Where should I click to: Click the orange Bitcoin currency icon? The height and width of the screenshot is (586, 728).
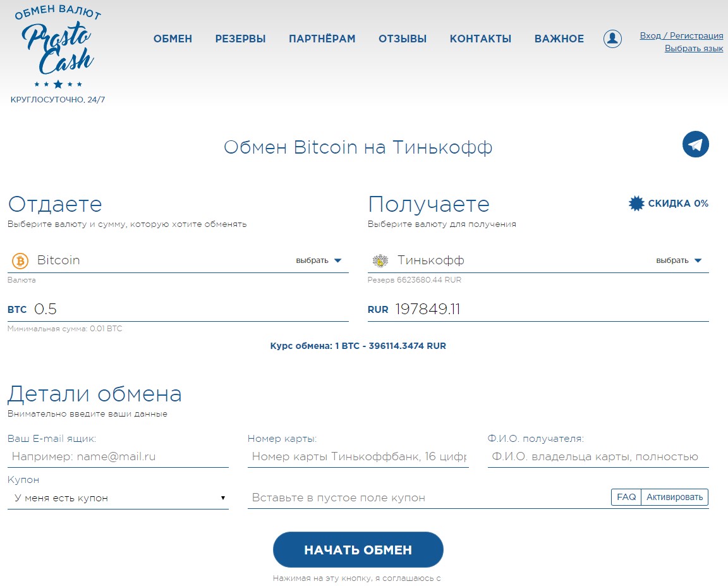pyautogui.click(x=20, y=260)
